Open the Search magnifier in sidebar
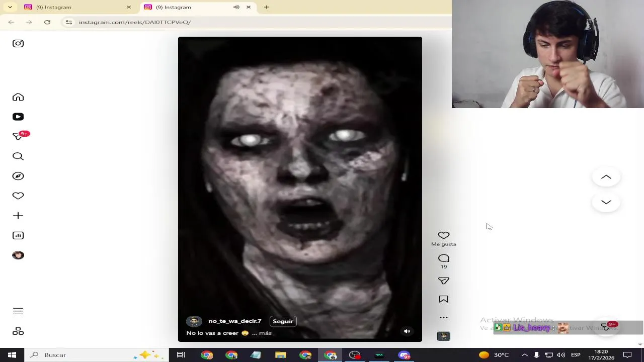 pyautogui.click(x=18, y=156)
